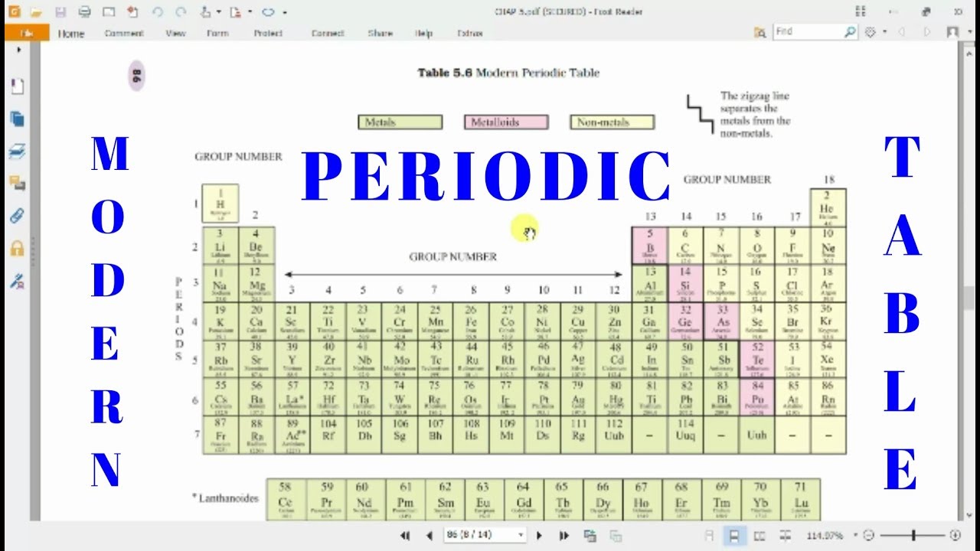The width and height of the screenshot is (980, 551).
Task: Switch to the Share tab
Action: tap(381, 34)
